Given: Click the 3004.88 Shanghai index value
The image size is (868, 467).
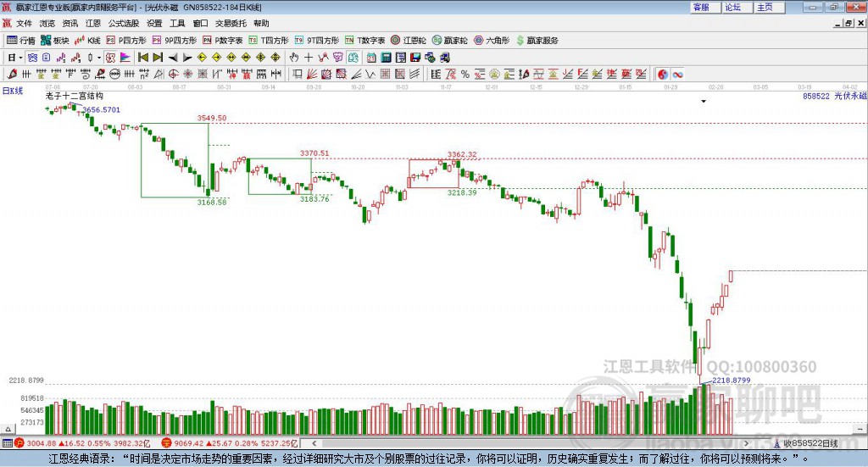Looking at the screenshot, I should (x=41, y=443).
